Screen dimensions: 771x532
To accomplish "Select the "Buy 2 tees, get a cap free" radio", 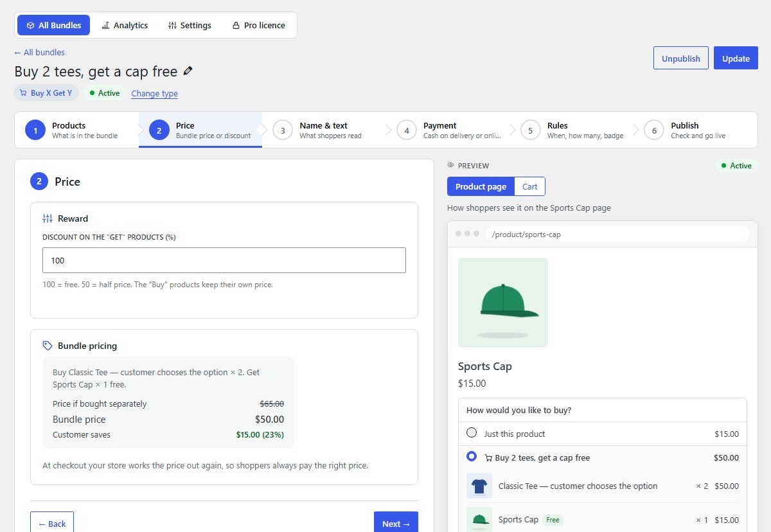I will (x=472, y=457).
